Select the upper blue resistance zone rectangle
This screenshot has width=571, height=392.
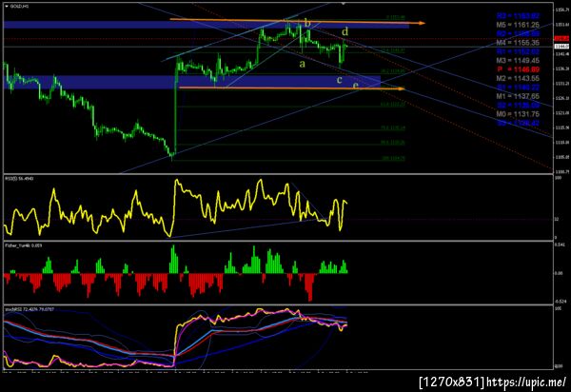207,25
